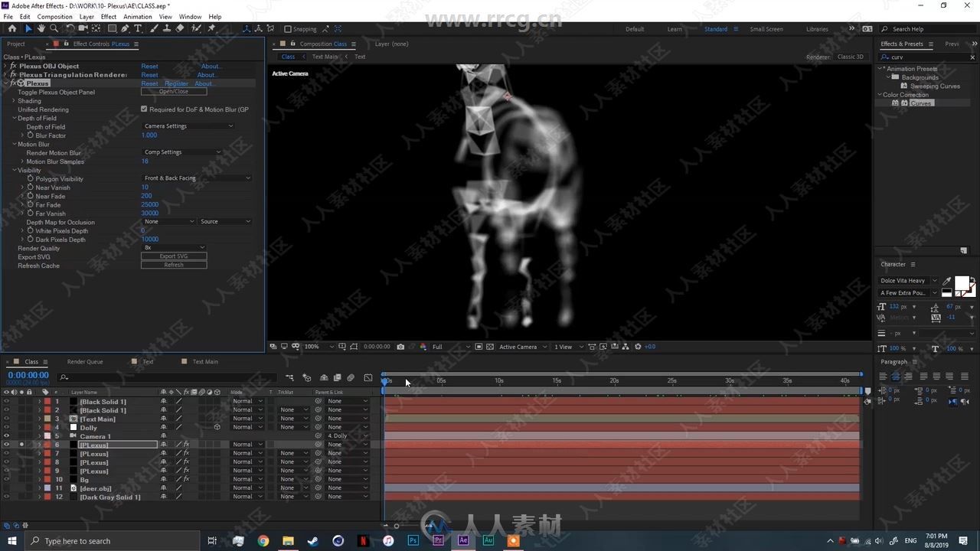Screen dimensions: 980x551
Task: Click the show channel color icon
Action: click(423, 347)
